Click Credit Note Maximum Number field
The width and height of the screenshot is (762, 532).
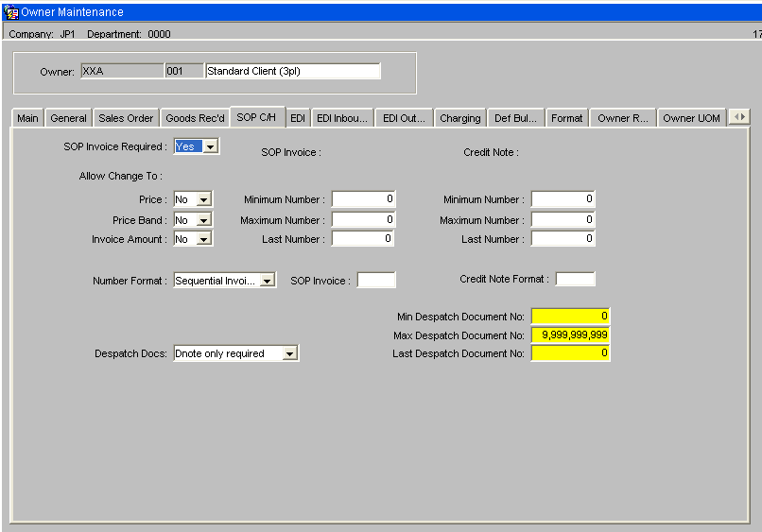(563, 219)
